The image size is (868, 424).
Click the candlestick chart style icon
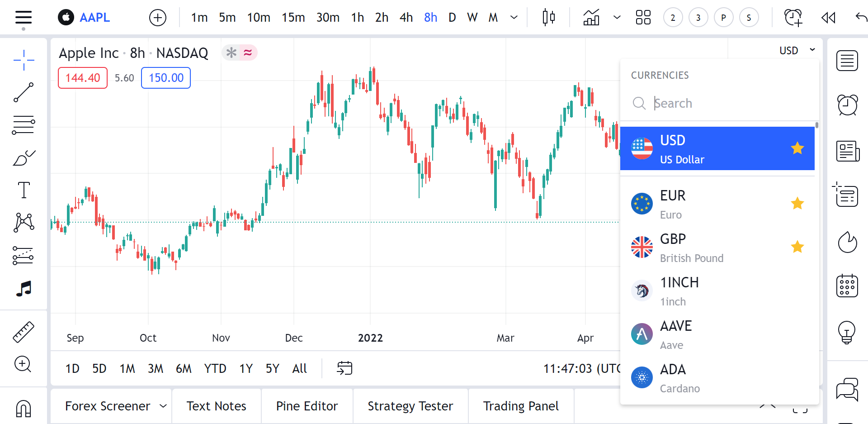pos(548,18)
